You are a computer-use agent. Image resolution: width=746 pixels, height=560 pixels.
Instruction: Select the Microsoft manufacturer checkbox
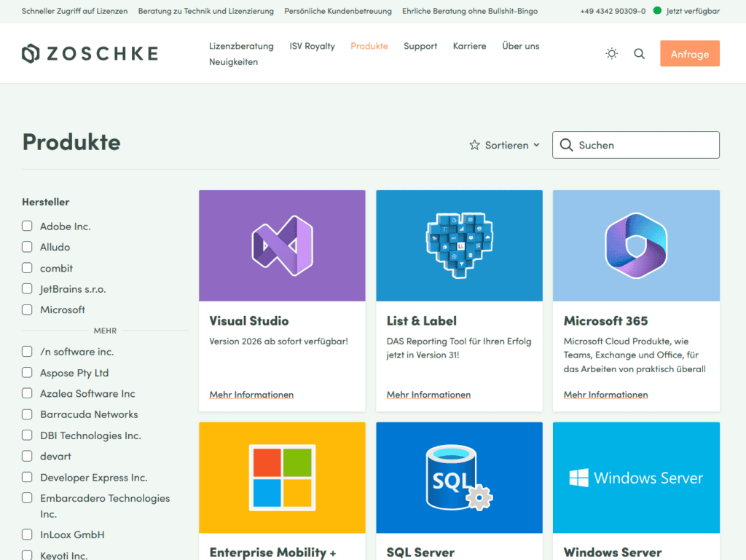pyautogui.click(x=27, y=309)
